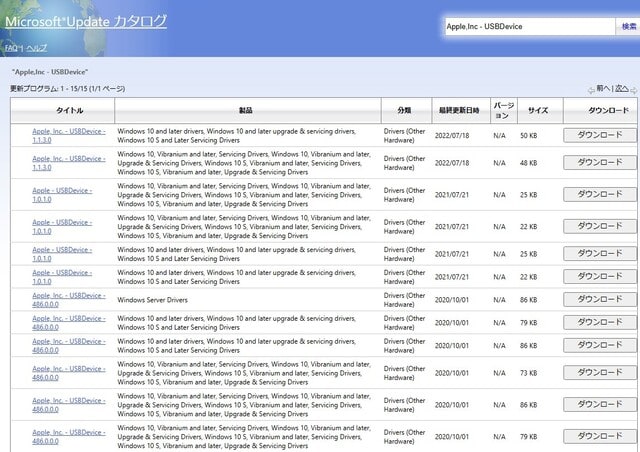Click the "Apple,Inc - USBDevice" search result heading
This screenshot has width=640, height=452.
point(50,72)
